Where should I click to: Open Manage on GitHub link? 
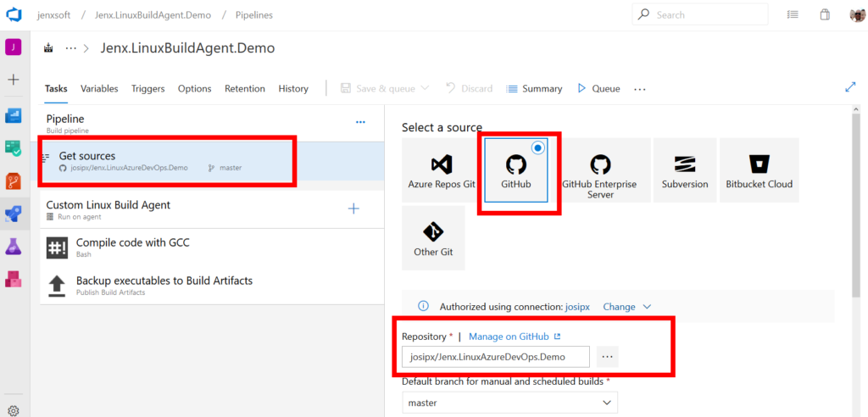(x=515, y=336)
